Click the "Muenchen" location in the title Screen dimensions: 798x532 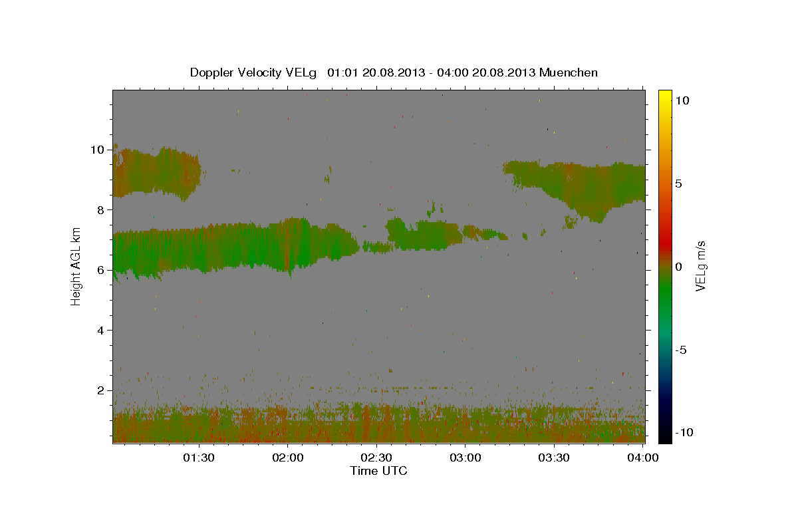coord(569,72)
